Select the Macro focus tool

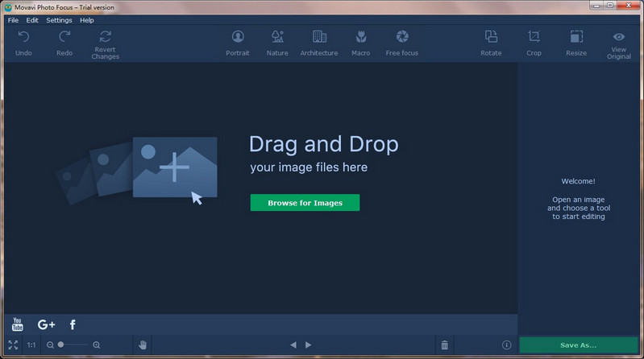[361, 37]
